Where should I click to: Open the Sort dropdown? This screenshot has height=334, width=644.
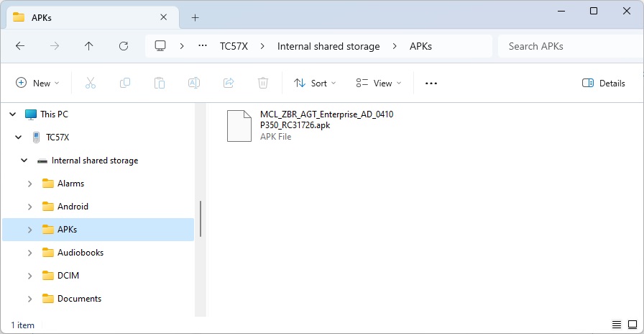pos(315,83)
